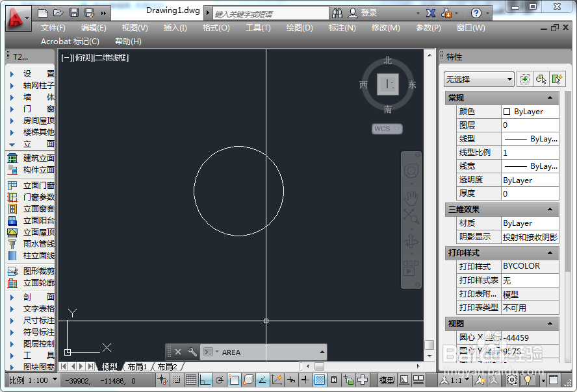The width and height of the screenshot is (577, 392).
Task: Toggle 3D Object Snap in status bar
Action: [248, 380]
